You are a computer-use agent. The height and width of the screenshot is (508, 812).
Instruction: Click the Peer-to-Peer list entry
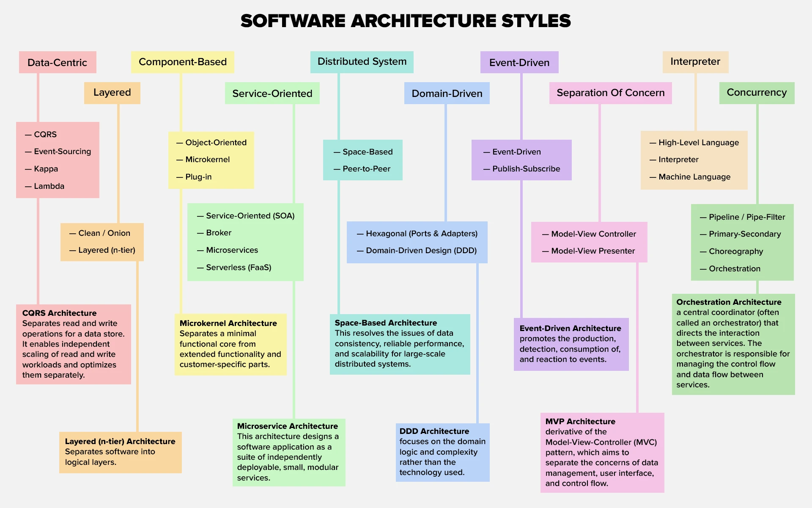point(366,169)
